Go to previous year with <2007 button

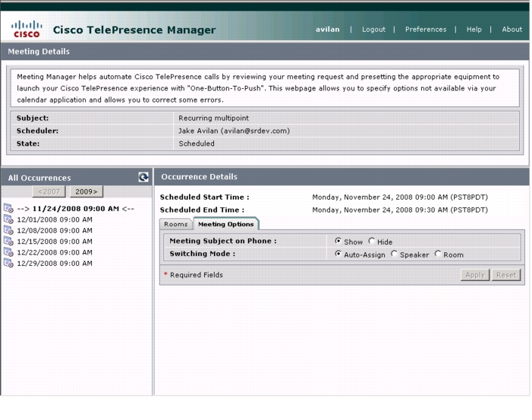49,191
